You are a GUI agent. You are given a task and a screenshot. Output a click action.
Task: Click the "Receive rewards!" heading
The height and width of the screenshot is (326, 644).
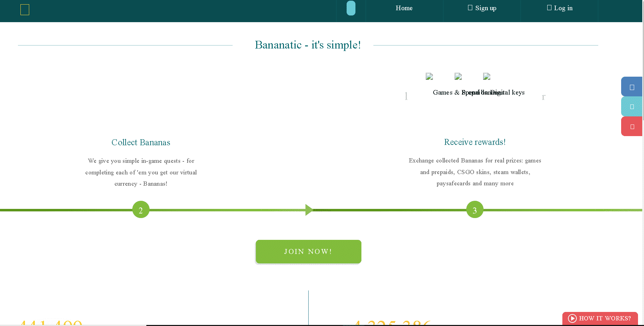pos(475,142)
